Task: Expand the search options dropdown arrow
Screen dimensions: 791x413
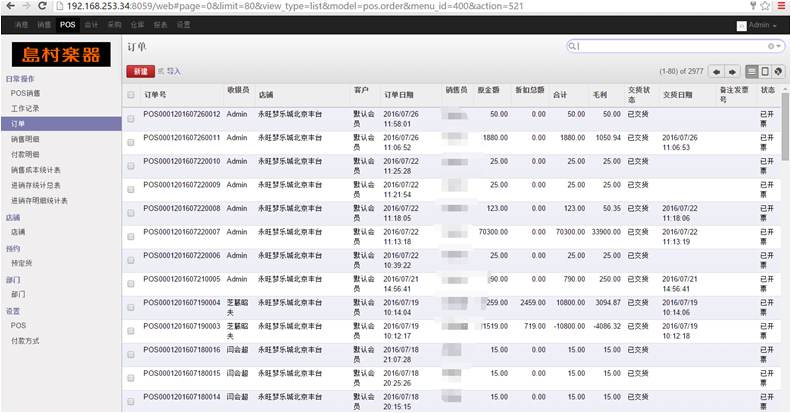Action: [778, 46]
